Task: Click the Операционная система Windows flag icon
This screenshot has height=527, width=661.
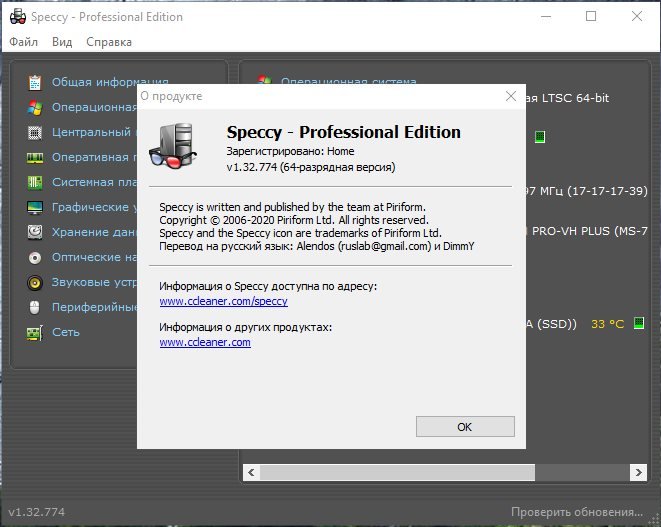Action: point(35,108)
